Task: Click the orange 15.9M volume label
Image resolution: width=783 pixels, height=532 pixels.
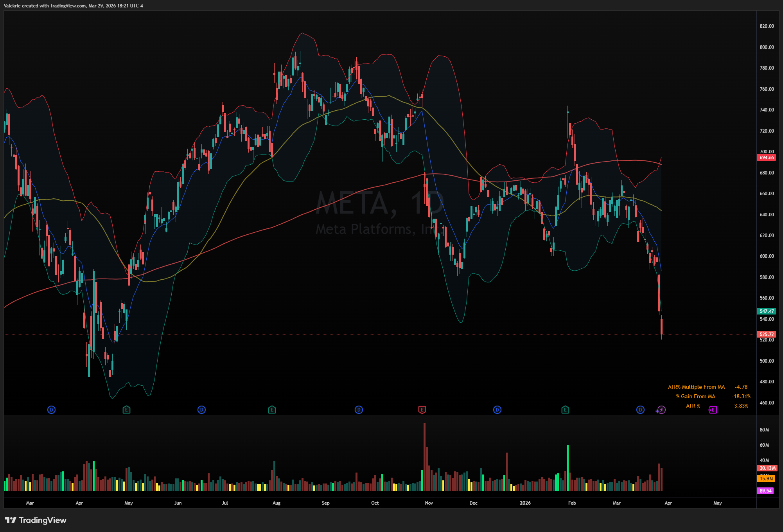Action: point(767,479)
